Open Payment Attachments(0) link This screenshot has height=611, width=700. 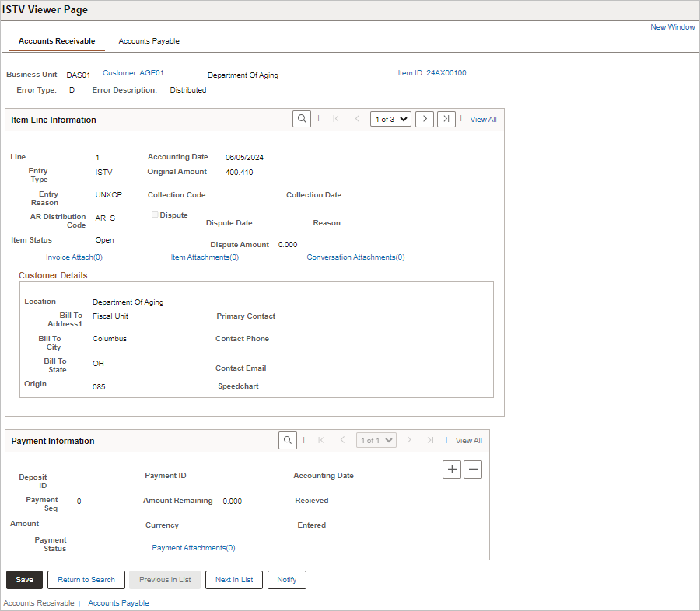click(194, 547)
